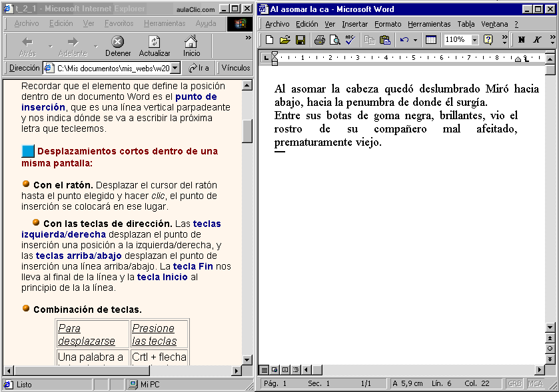Toggle bold with the N button
Image resolution: width=559 pixels, height=392 pixels.
(522, 39)
